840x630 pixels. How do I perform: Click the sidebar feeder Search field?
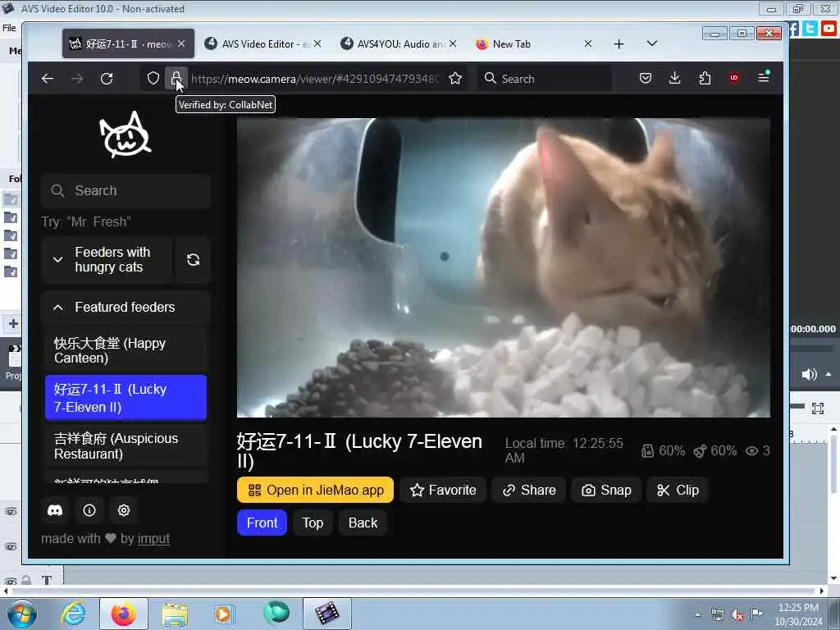click(x=126, y=190)
